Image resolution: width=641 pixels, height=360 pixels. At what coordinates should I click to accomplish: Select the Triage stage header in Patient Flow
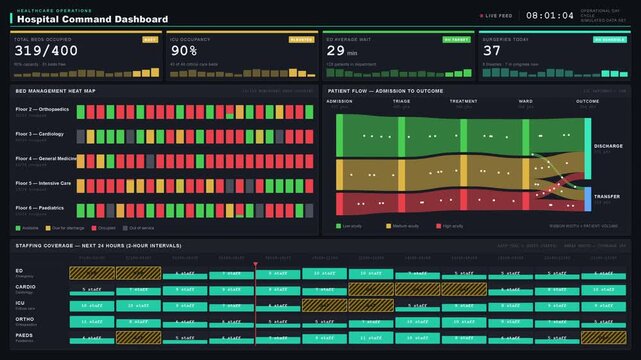click(x=401, y=101)
